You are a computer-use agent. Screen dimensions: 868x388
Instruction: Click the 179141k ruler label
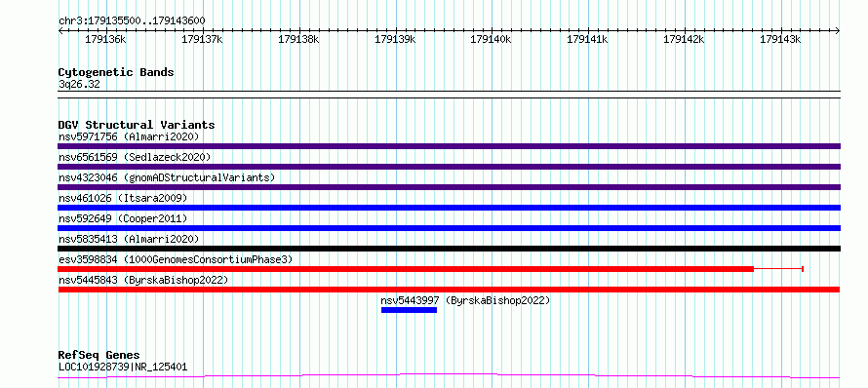pos(587,39)
